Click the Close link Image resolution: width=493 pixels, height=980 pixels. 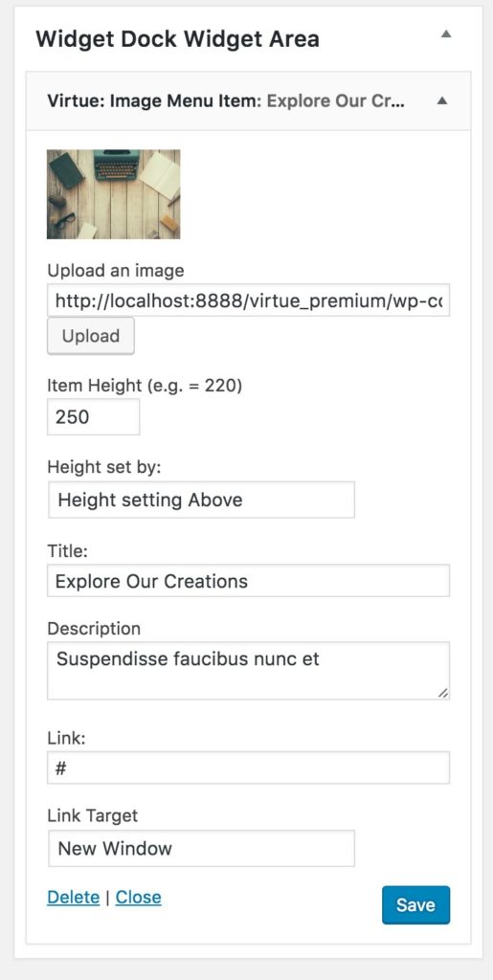point(138,898)
